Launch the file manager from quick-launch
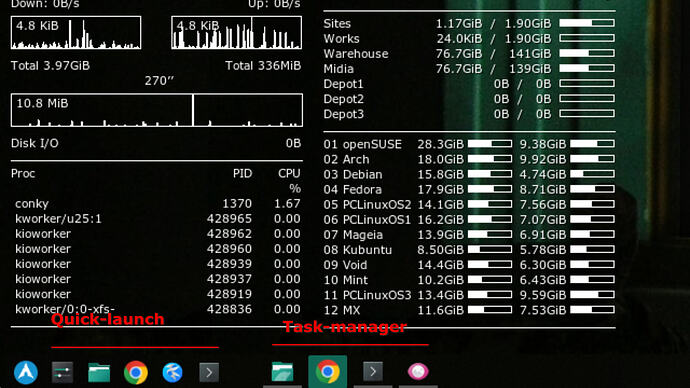Screen dimensions: 690x388 click(x=99, y=373)
